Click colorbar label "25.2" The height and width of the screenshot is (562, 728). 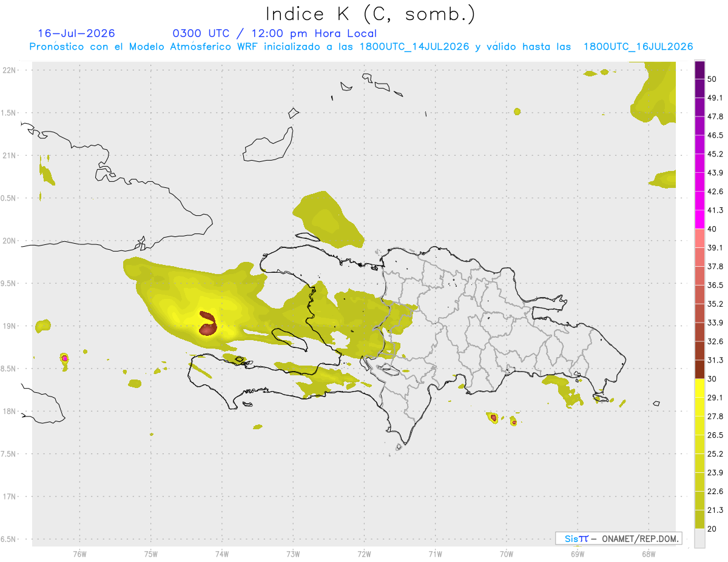pos(715,454)
